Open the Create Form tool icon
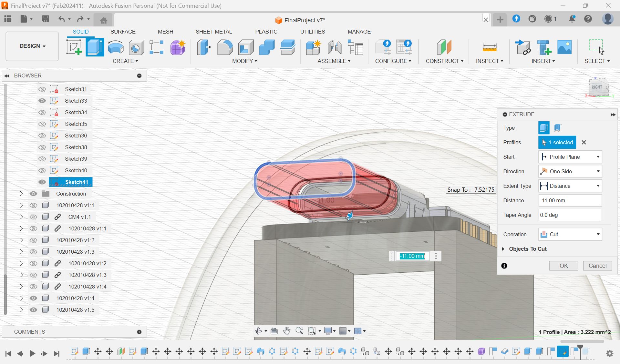 click(x=178, y=47)
